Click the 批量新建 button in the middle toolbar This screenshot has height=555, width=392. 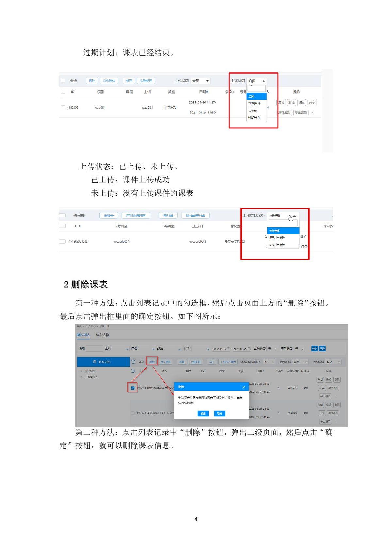coord(195,216)
